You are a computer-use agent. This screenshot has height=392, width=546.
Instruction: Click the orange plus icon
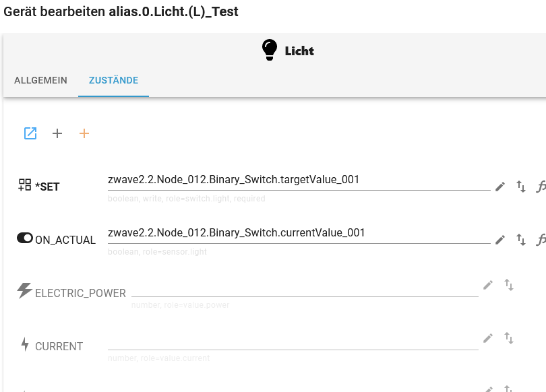[84, 133]
